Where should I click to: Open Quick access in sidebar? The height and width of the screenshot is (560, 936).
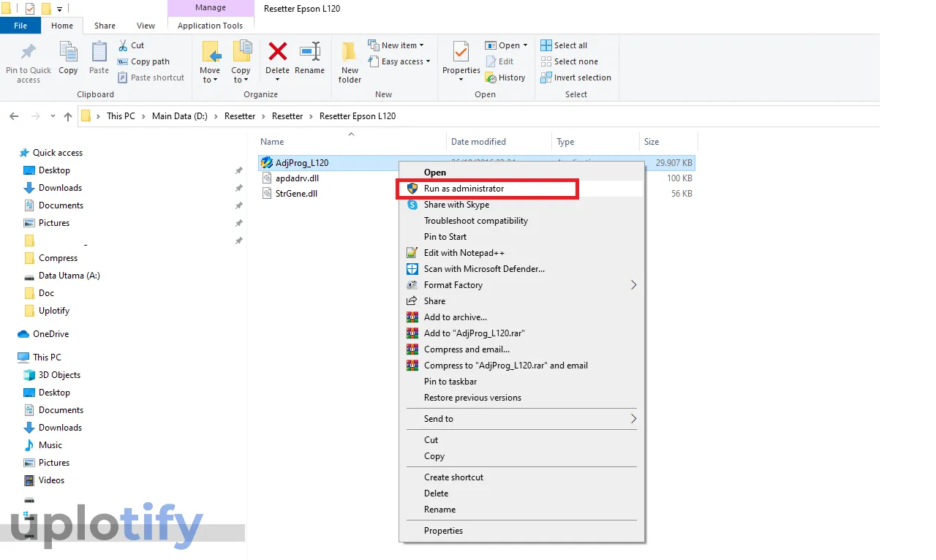pyautogui.click(x=57, y=153)
